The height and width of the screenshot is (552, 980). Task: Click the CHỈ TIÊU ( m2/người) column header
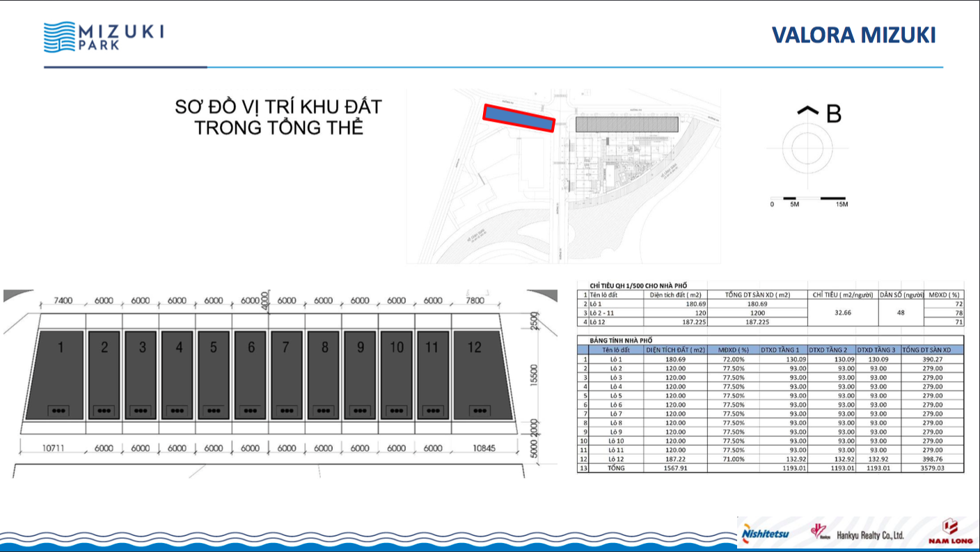[843, 294]
